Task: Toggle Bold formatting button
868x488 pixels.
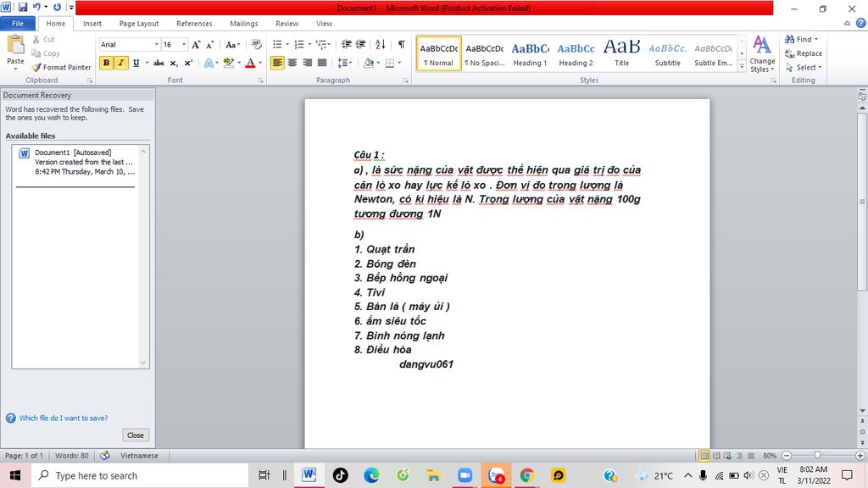Action: pyautogui.click(x=106, y=63)
